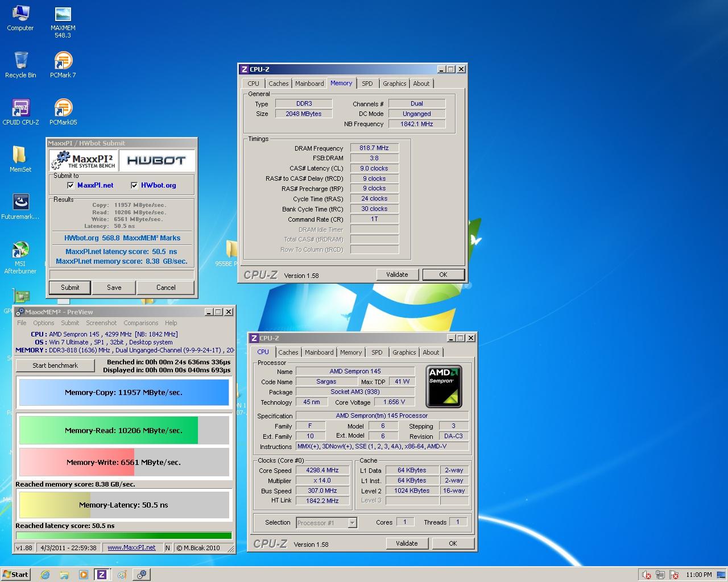Open About tab in lower CPU-Z window
Image resolution: width=728 pixels, height=582 pixels.
point(431,352)
